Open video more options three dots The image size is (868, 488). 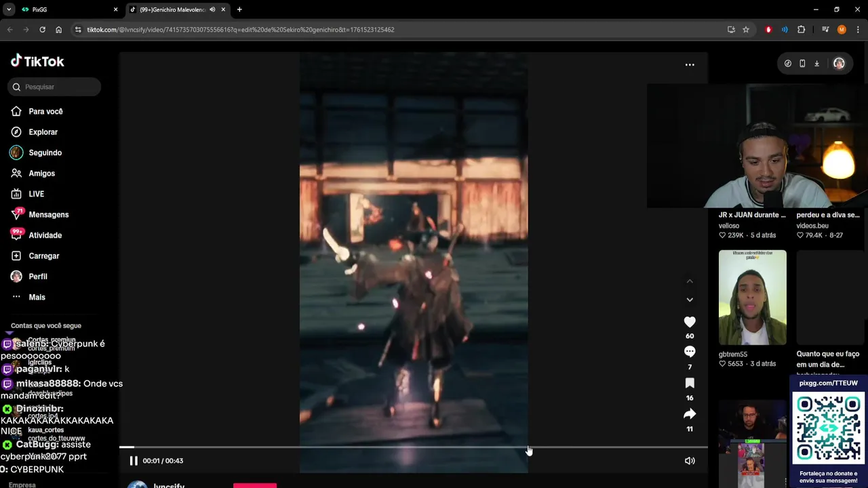690,64
